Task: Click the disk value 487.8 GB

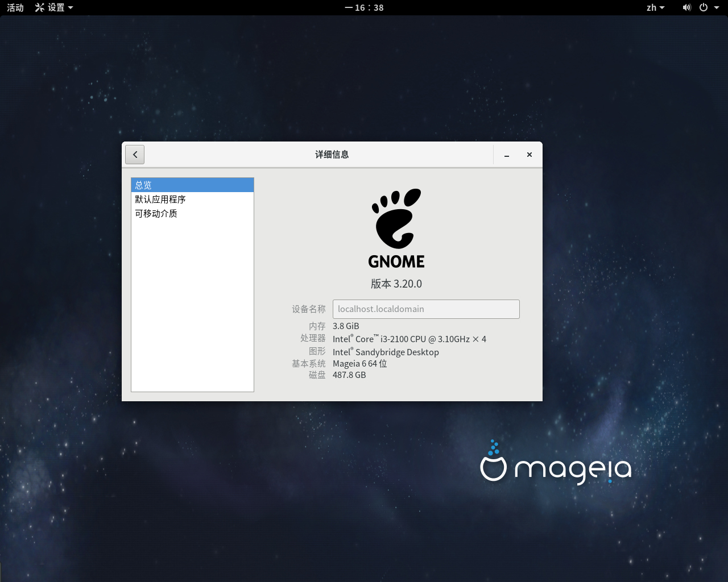Action: point(349,375)
